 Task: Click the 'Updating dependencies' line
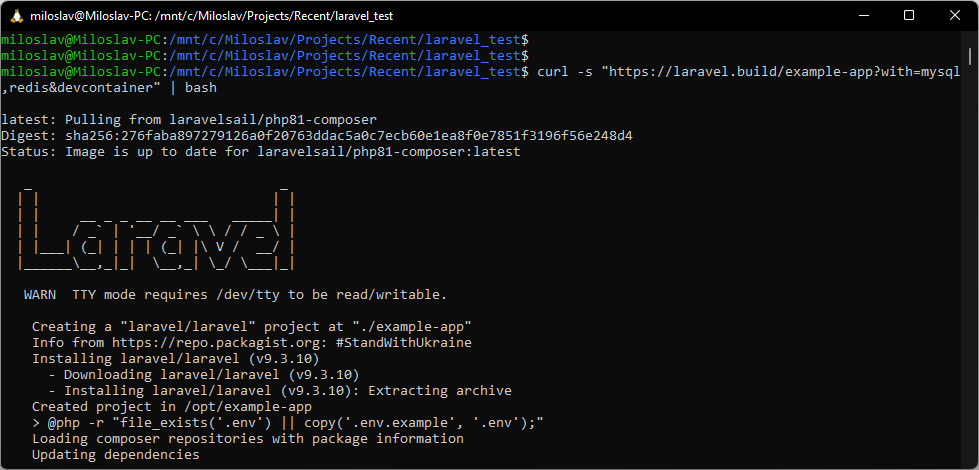coord(116,455)
